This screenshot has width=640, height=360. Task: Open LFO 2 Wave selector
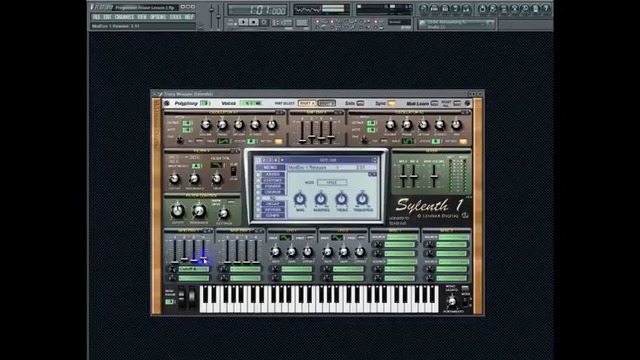[337, 238]
